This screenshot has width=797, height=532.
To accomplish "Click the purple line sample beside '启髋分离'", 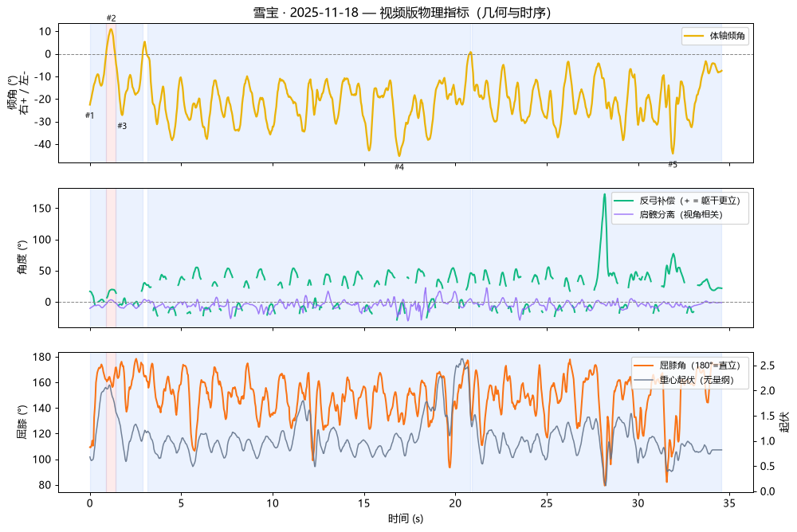I will pyautogui.click(x=624, y=214).
